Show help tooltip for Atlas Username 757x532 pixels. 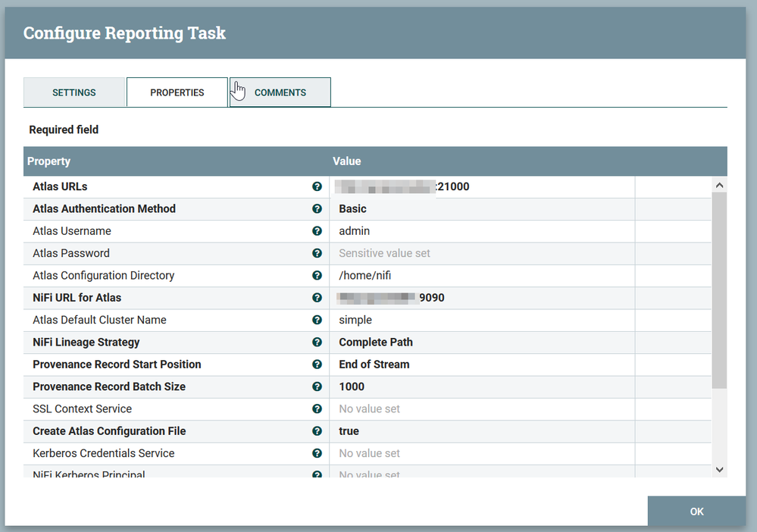(317, 231)
